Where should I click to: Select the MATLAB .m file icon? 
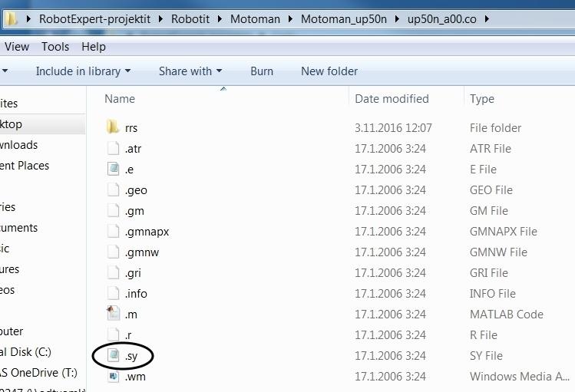(x=113, y=314)
